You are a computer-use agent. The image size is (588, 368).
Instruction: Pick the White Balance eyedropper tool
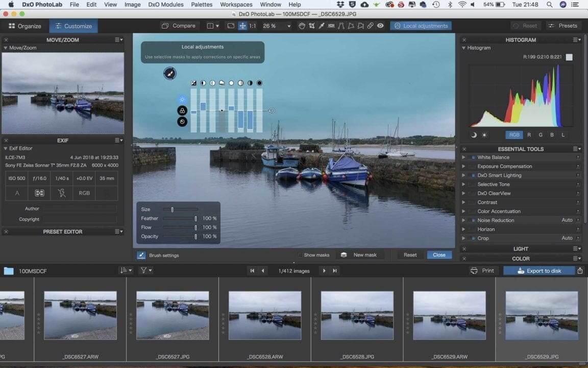pyautogui.click(x=322, y=26)
